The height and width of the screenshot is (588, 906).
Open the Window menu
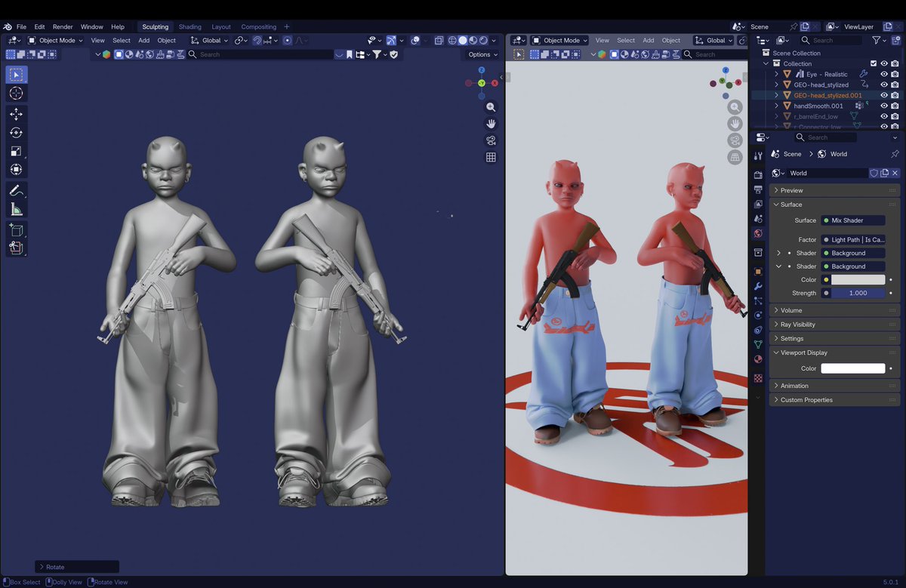click(x=91, y=26)
